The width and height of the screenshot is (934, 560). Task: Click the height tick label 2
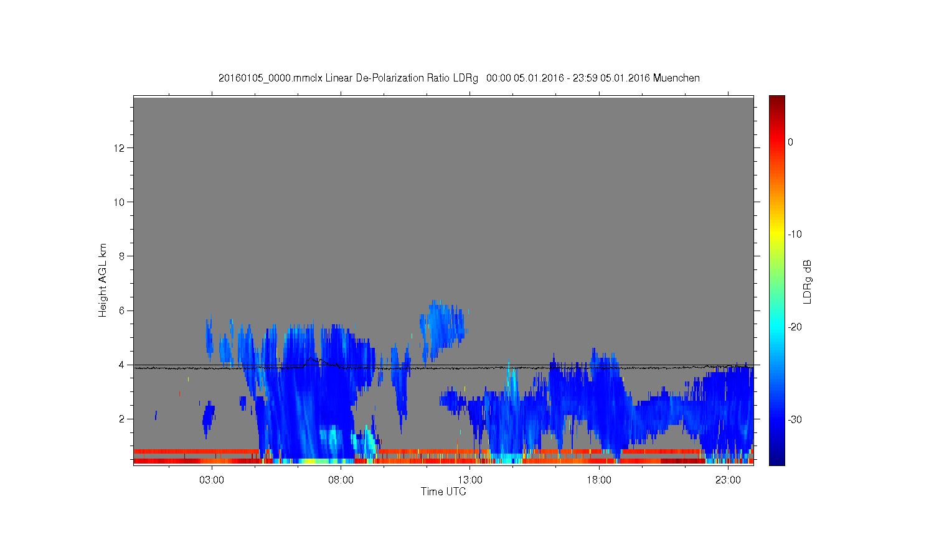coord(122,419)
